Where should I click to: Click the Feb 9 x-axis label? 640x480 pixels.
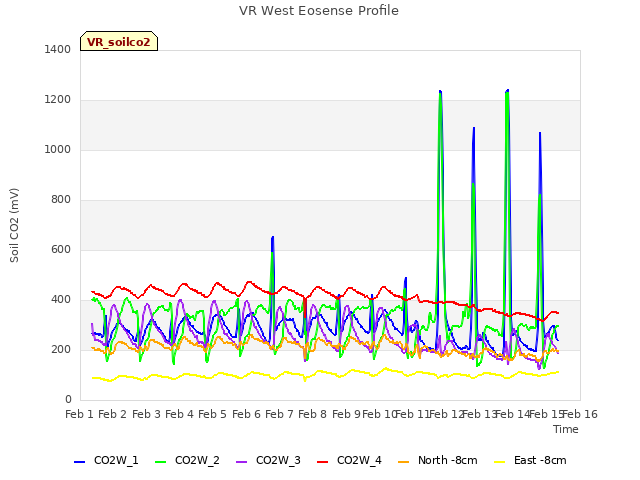[346, 414]
